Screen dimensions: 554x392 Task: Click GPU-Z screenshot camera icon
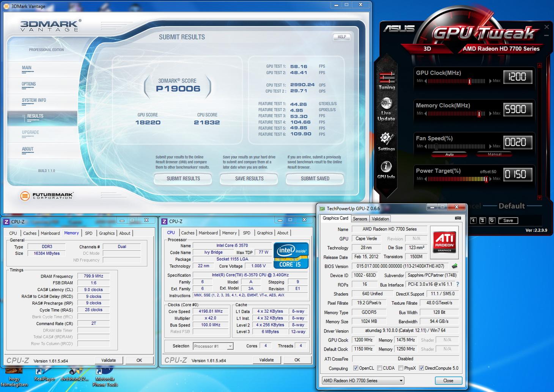pos(458,218)
